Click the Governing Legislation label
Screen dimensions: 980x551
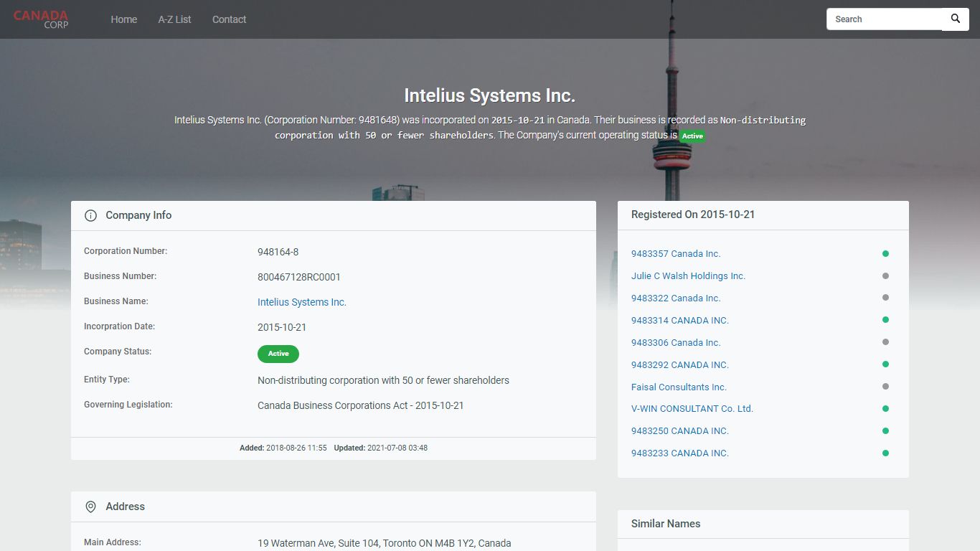[x=128, y=405]
